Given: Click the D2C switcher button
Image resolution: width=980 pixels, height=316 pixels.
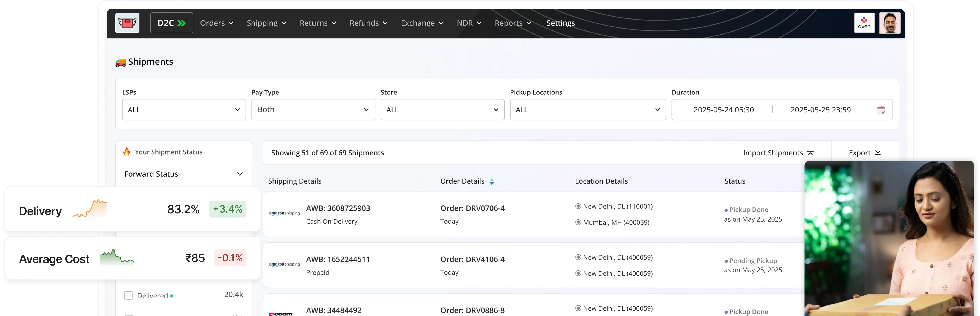Looking at the screenshot, I should click(171, 23).
